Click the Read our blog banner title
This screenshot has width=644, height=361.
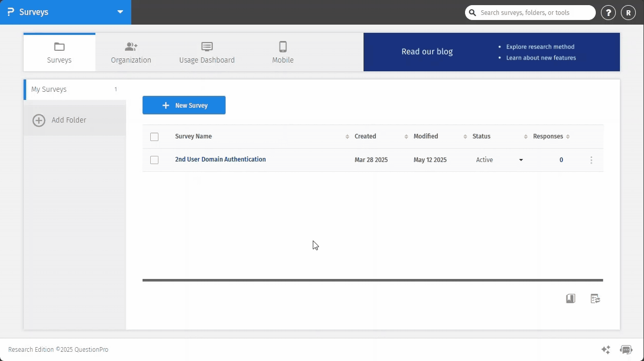[427, 51]
